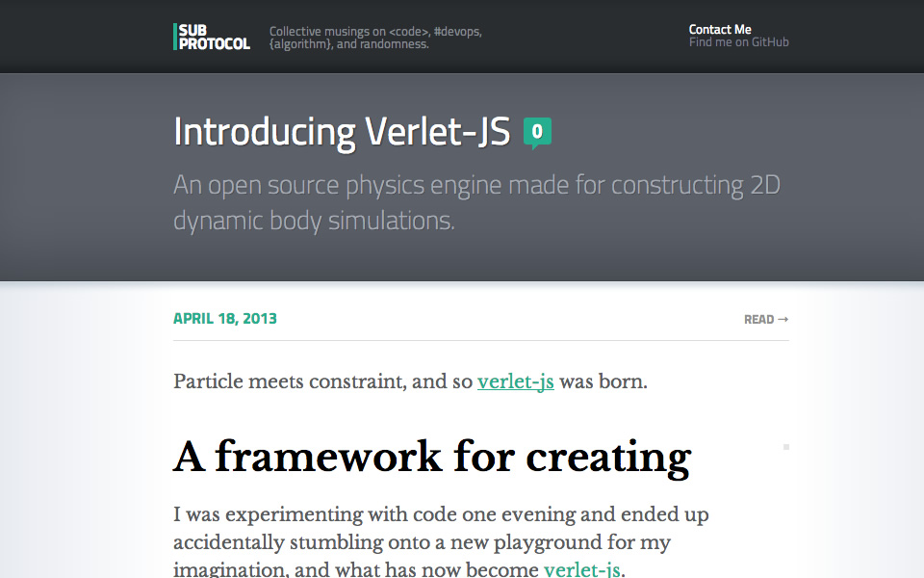The image size is (924, 578).
Task: Open verlet-js link ending the second paragraph
Action: tap(581, 569)
